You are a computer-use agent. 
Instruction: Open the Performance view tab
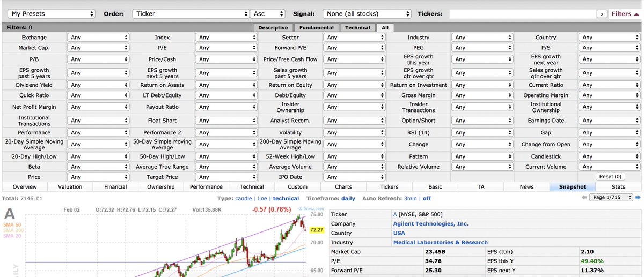click(x=206, y=187)
